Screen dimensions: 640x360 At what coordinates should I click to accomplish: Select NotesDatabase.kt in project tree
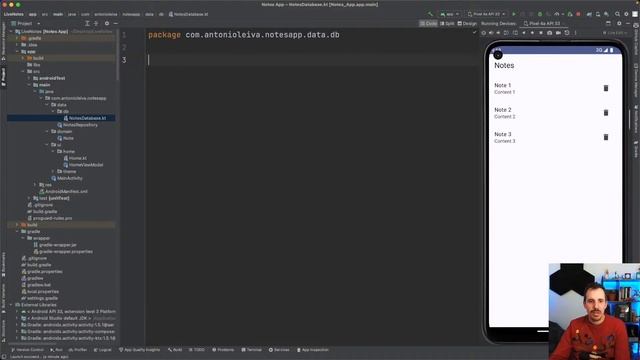(87, 118)
